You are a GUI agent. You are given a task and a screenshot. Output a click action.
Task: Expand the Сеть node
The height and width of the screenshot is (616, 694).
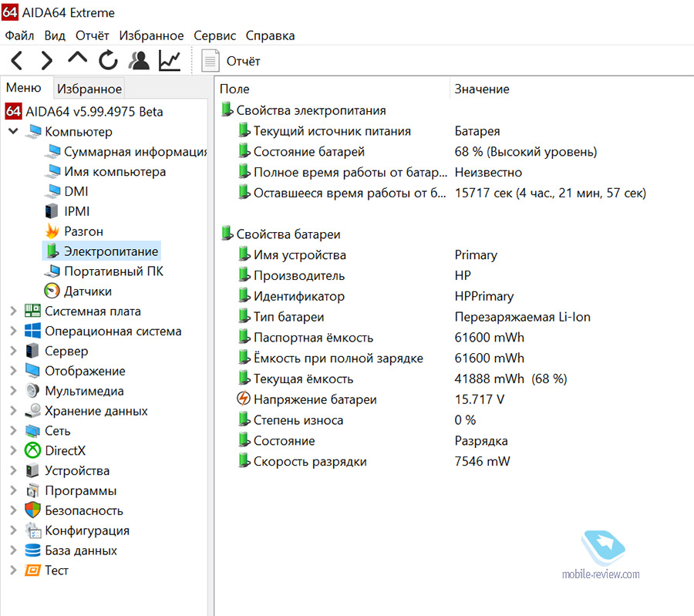pos(13,430)
